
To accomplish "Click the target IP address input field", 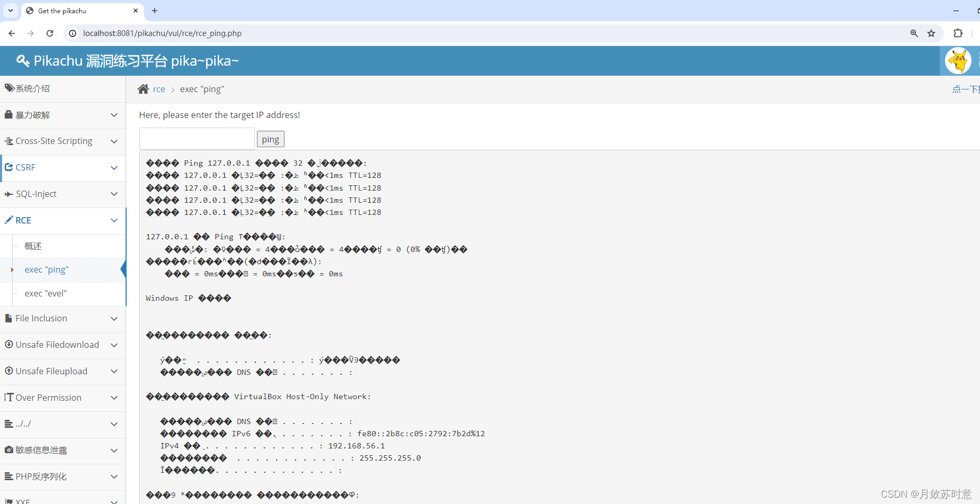I will coord(197,139).
